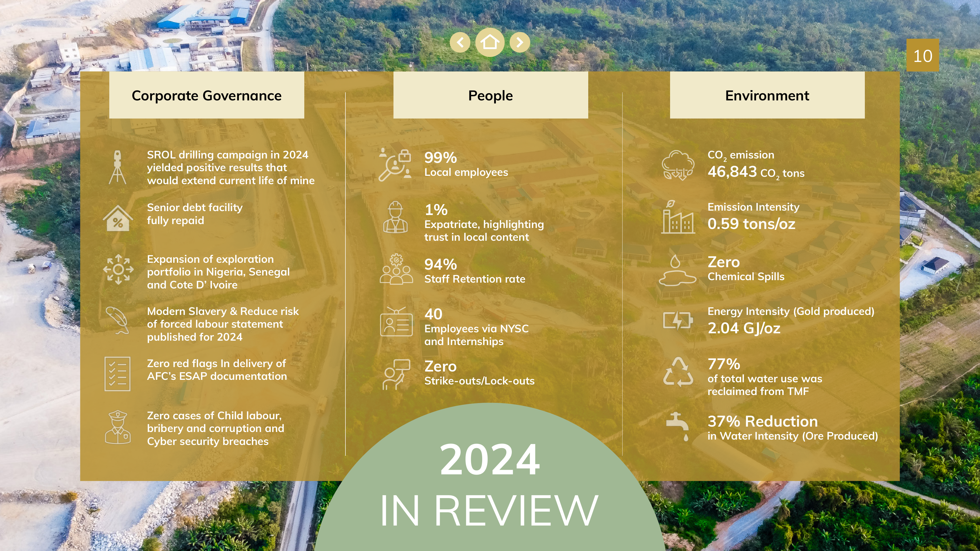The image size is (980, 551).
Task: Select the ID card icon for NYSC employees
Action: tap(396, 322)
